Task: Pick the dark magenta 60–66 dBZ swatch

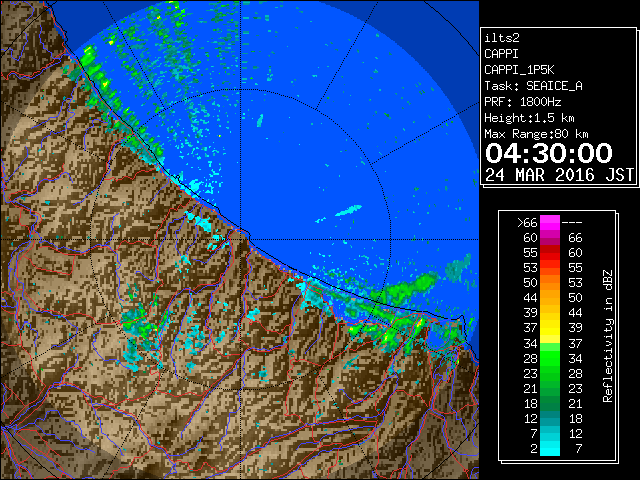Action: point(550,238)
